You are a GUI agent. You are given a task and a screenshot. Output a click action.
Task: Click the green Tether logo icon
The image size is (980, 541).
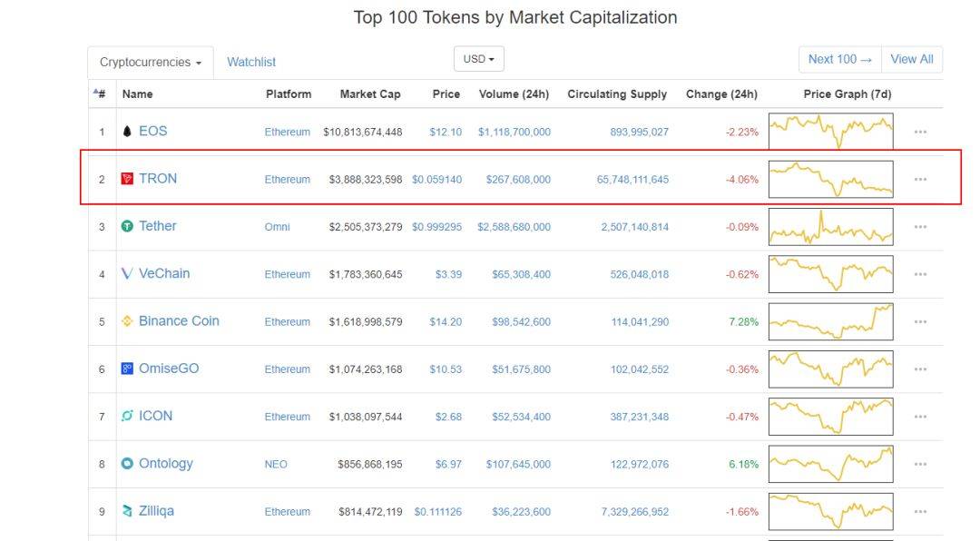pos(127,226)
